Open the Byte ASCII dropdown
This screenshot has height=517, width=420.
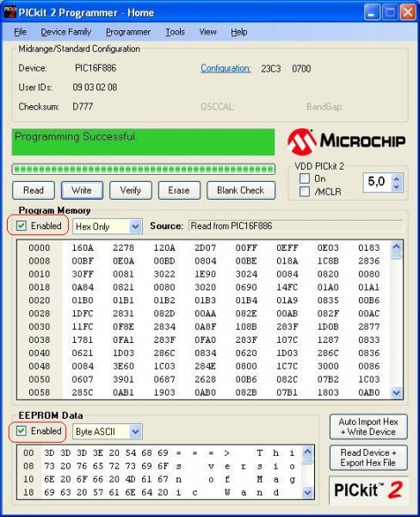pos(135,432)
